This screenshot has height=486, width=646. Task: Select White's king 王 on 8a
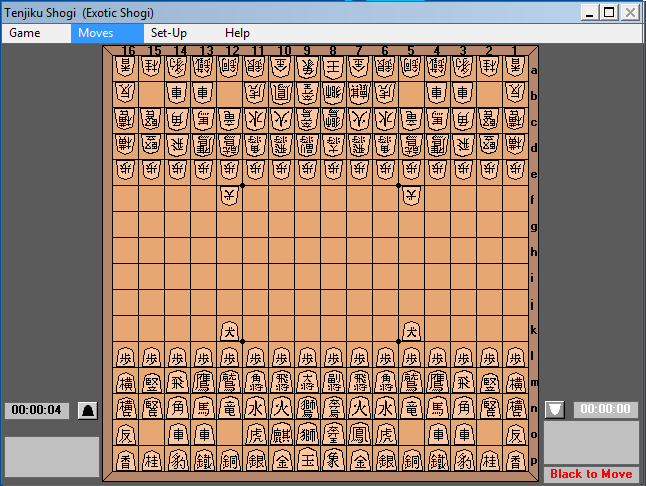pyautogui.click(x=333, y=67)
